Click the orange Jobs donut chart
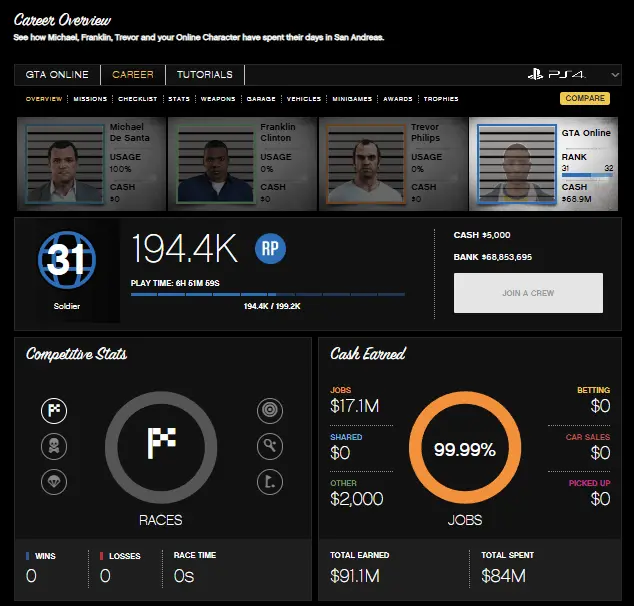 [465, 450]
